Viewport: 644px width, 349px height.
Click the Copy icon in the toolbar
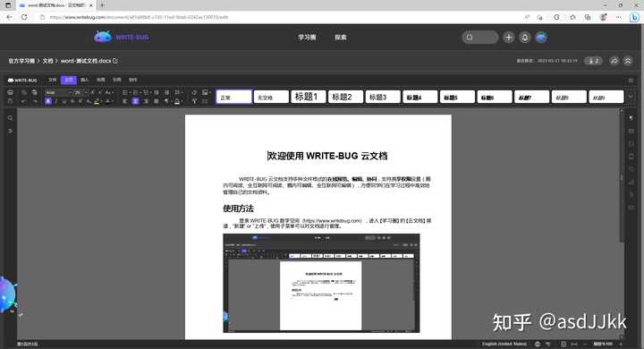point(24,92)
